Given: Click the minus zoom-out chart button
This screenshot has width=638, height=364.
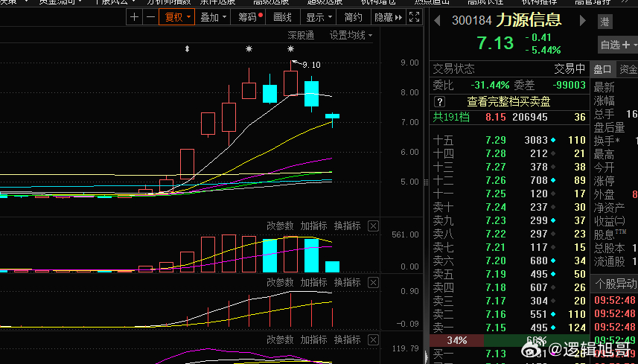Looking at the screenshot, I should pos(150,17).
